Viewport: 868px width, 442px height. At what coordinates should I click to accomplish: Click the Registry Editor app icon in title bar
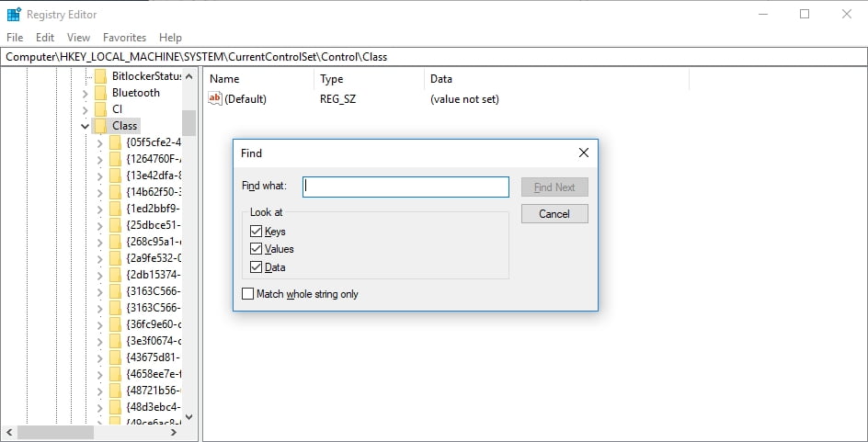[x=14, y=14]
